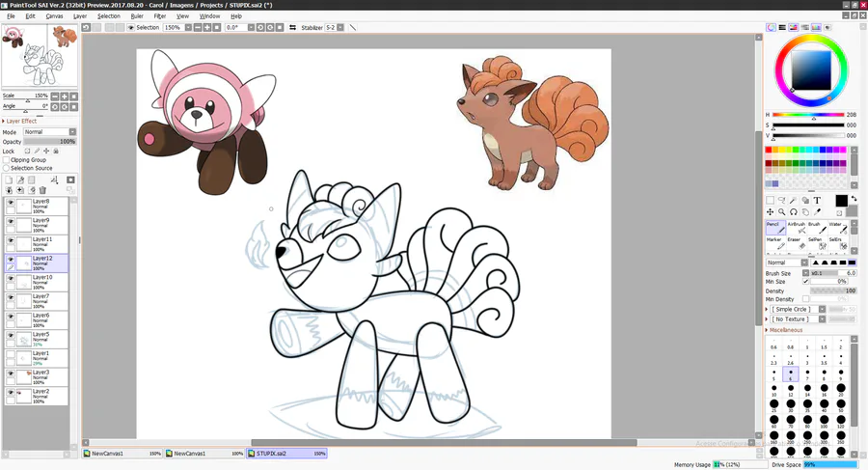Toggle visibility of Layer12
The height and width of the screenshot is (470, 868).
(11, 260)
